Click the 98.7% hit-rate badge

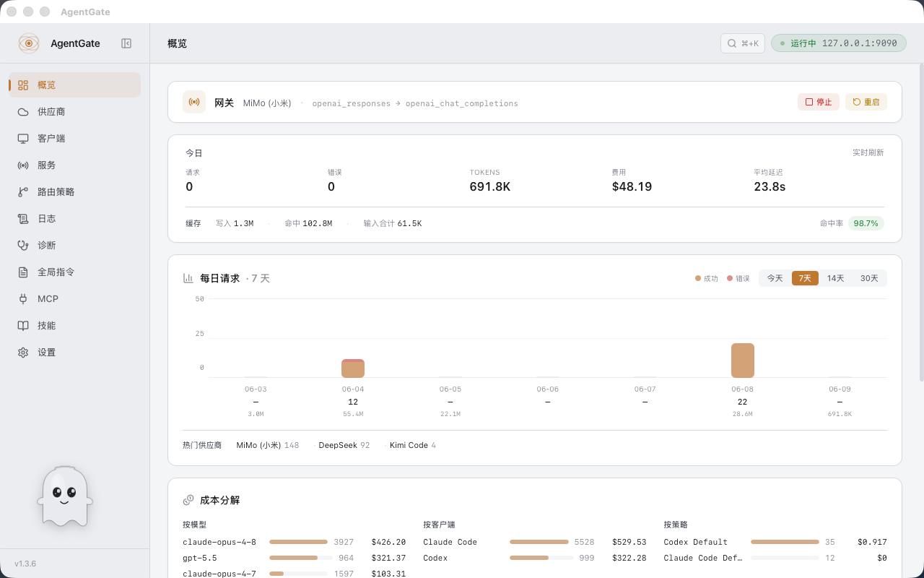(866, 223)
